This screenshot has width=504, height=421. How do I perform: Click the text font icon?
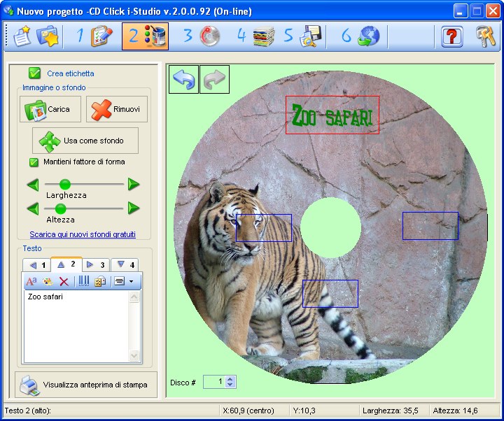(31, 281)
